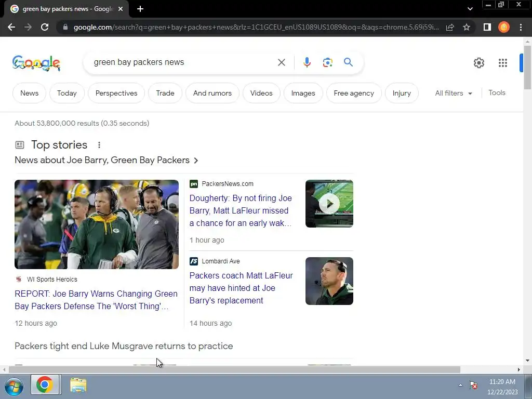The height and width of the screenshot is (399, 532).
Task: Close the green bay packers news tab
Action: [x=121, y=9]
